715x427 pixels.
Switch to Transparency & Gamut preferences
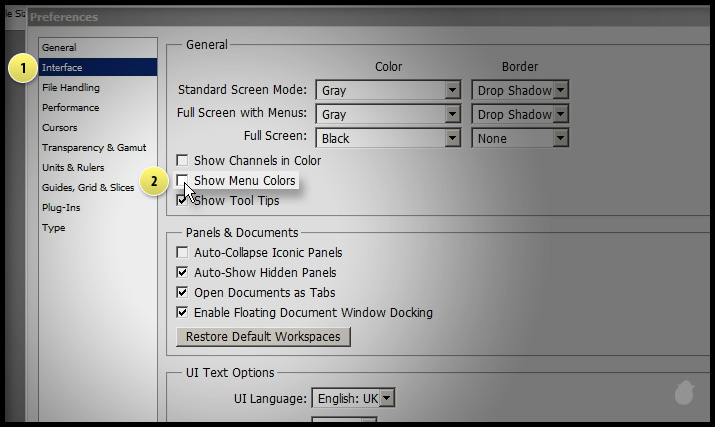point(94,148)
